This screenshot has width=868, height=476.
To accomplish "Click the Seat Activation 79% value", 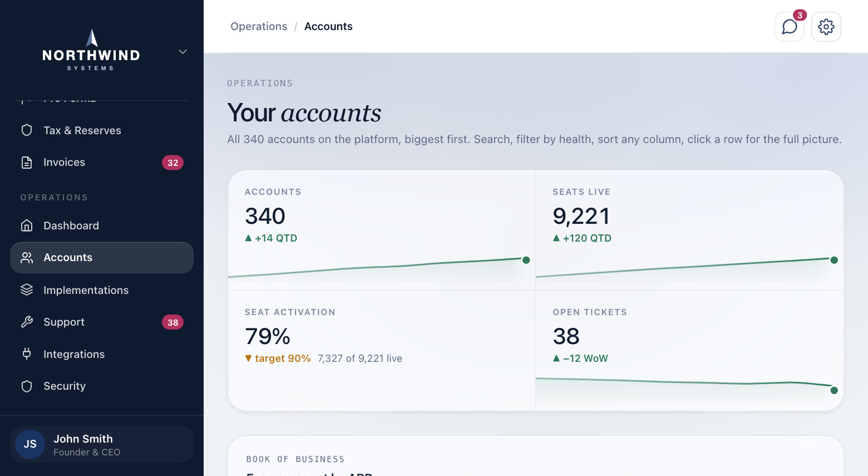I will click(268, 336).
